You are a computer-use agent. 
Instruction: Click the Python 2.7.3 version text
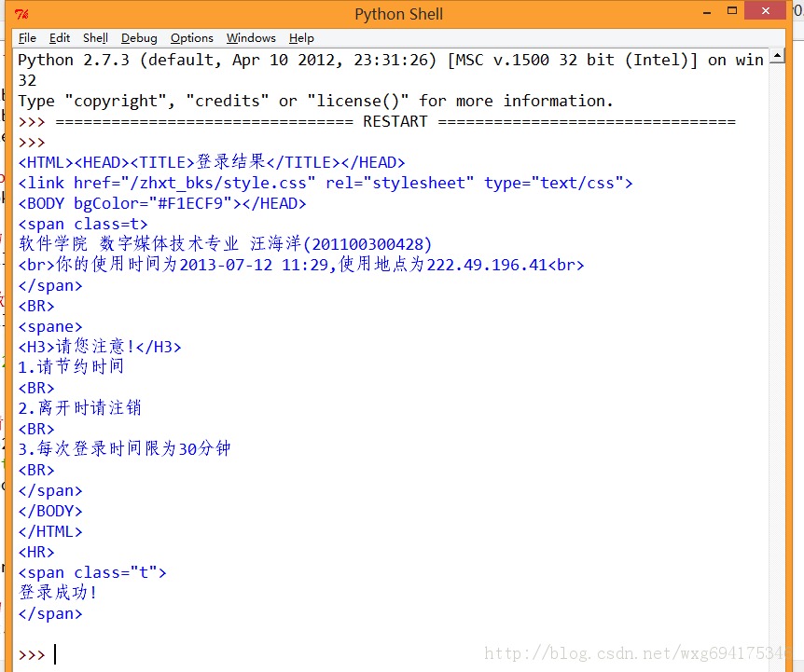74,60
